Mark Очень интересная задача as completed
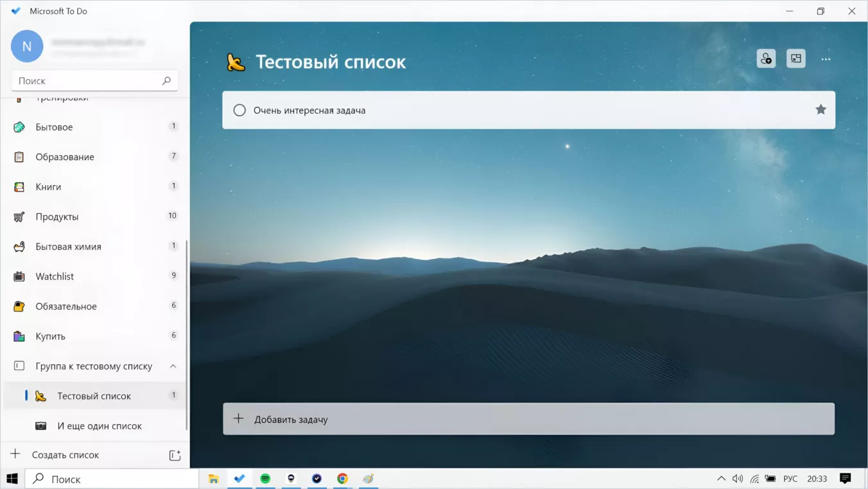The image size is (868, 489). point(239,111)
